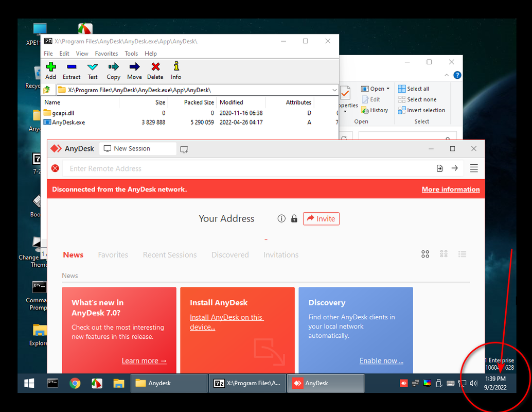Select large tiles view in AnyDesk
The image size is (532, 412).
click(x=425, y=254)
